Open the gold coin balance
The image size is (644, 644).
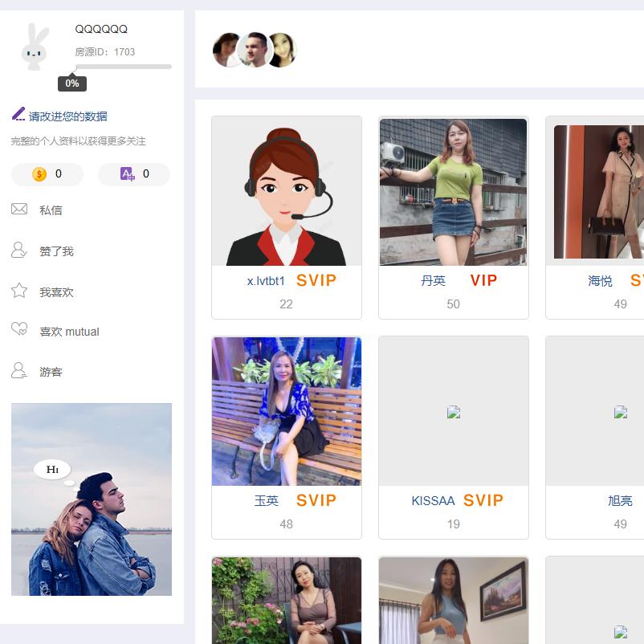tap(47, 174)
